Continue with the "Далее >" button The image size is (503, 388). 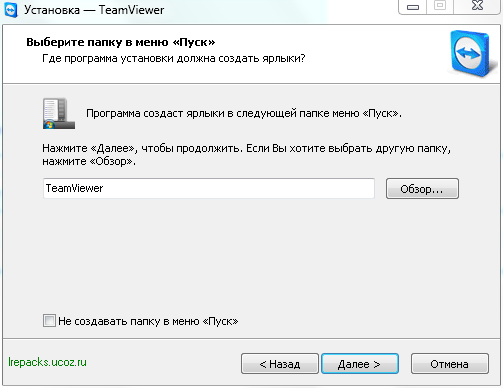(x=360, y=364)
